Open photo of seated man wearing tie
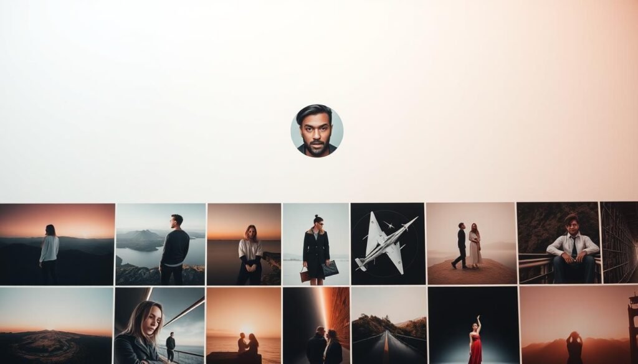The width and height of the screenshot is (638, 364). click(x=558, y=244)
